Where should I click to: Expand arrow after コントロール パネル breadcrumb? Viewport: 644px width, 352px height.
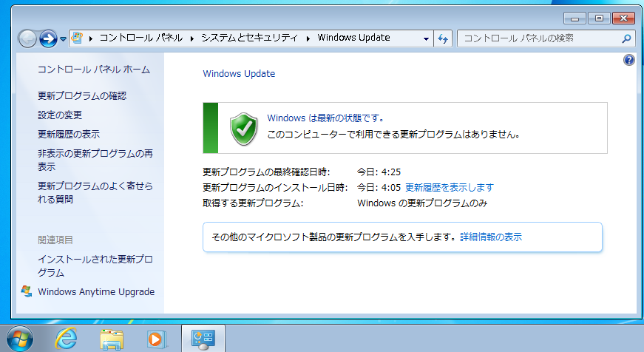pyautogui.click(x=191, y=38)
